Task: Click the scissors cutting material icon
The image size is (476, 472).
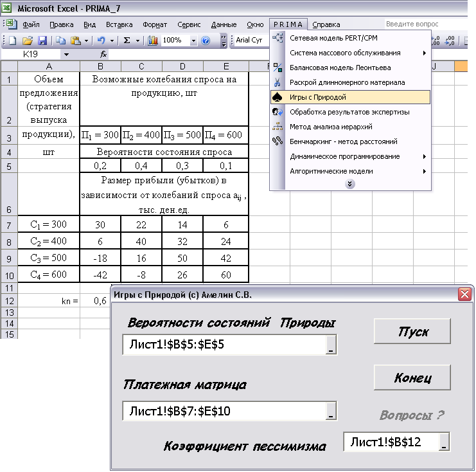Action: 278,82
